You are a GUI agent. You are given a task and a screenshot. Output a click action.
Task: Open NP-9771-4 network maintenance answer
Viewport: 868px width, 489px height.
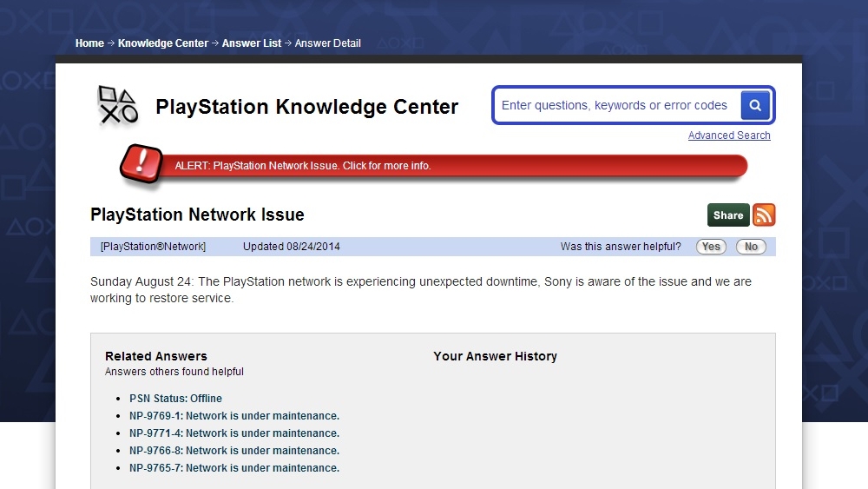point(234,433)
